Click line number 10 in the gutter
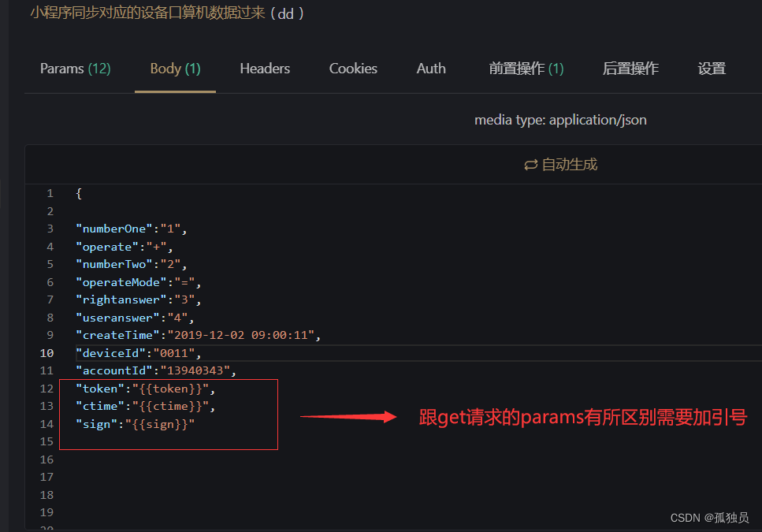The image size is (762, 532). [46, 353]
